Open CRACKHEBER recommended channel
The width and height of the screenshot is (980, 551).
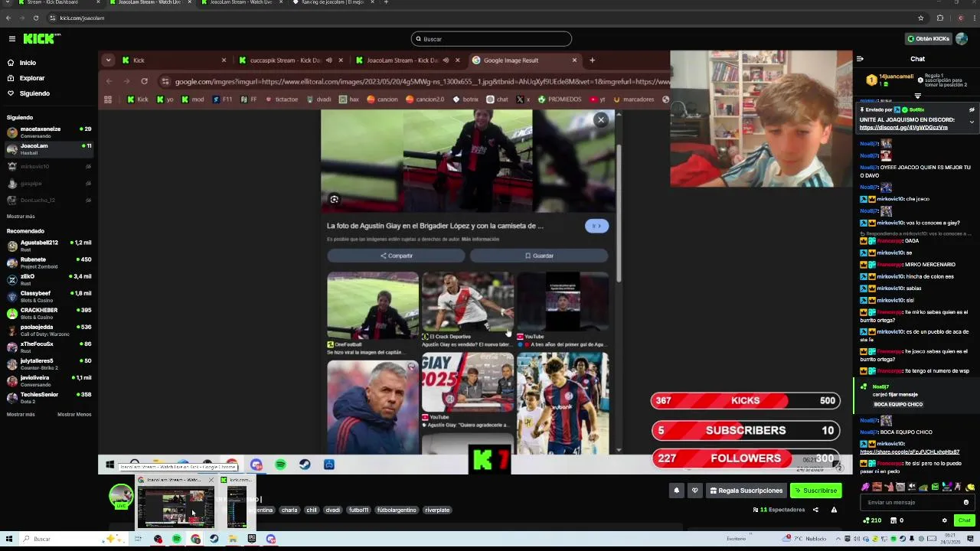[x=49, y=313]
